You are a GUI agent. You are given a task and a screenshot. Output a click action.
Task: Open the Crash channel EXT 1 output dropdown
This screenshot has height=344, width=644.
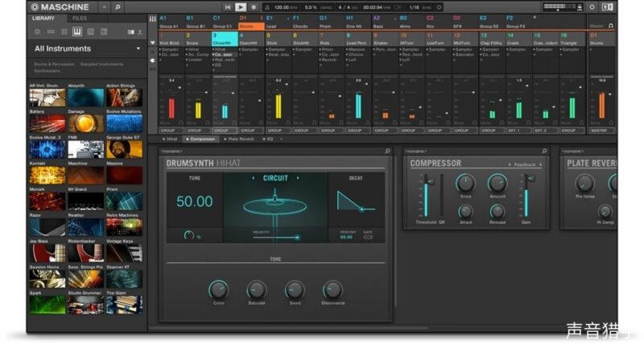pos(518,131)
